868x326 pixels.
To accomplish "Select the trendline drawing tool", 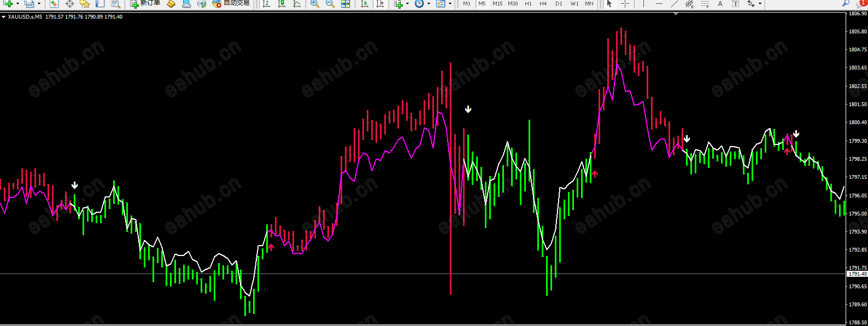I will click(x=674, y=3).
